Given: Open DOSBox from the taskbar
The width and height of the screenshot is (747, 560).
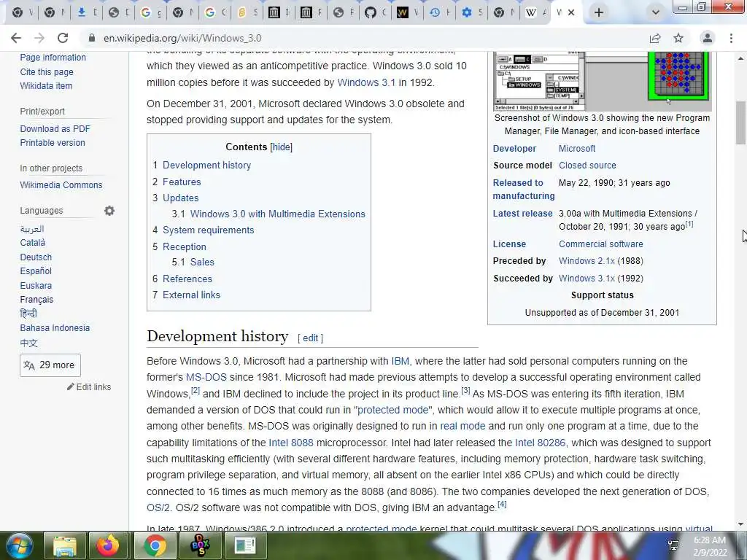Looking at the screenshot, I should 200,545.
